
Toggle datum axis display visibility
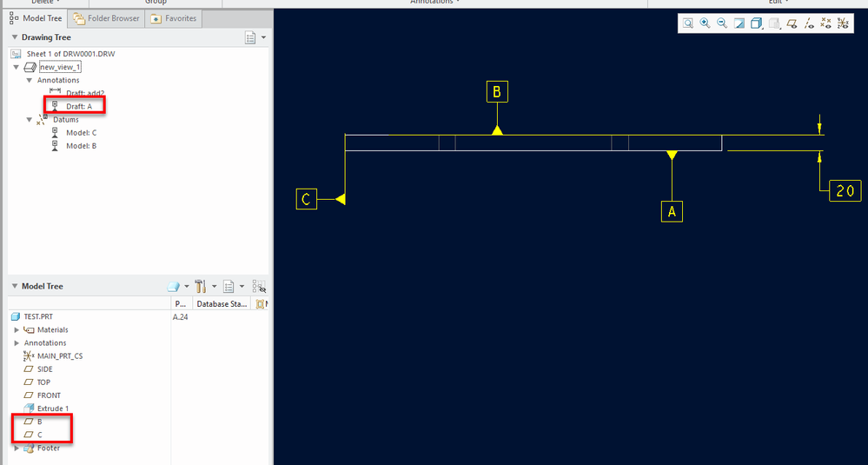[809, 23]
